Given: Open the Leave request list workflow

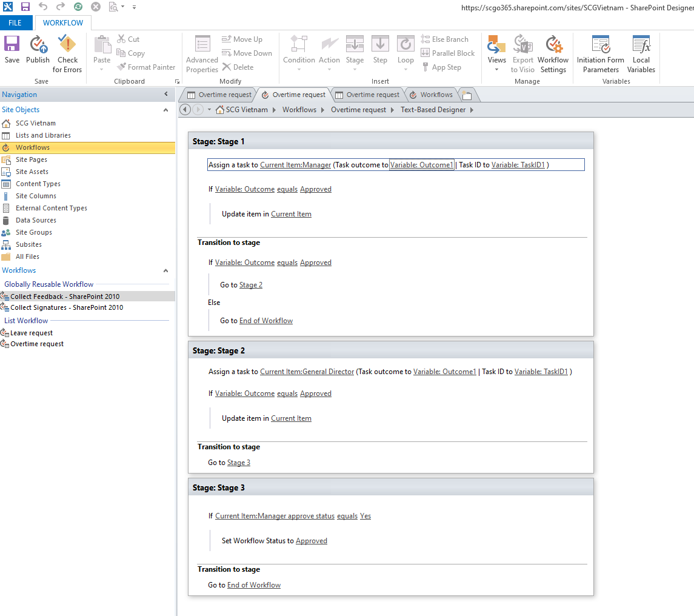Looking at the screenshot, I should pos(32,333).
